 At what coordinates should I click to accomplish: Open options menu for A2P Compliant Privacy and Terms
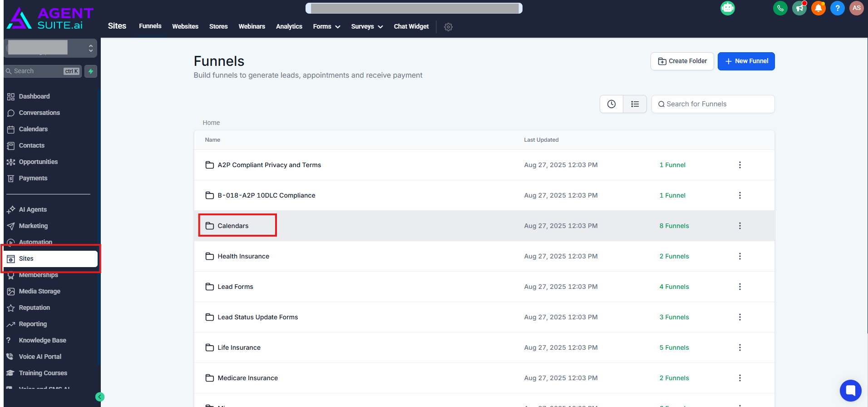coord(740,165)
